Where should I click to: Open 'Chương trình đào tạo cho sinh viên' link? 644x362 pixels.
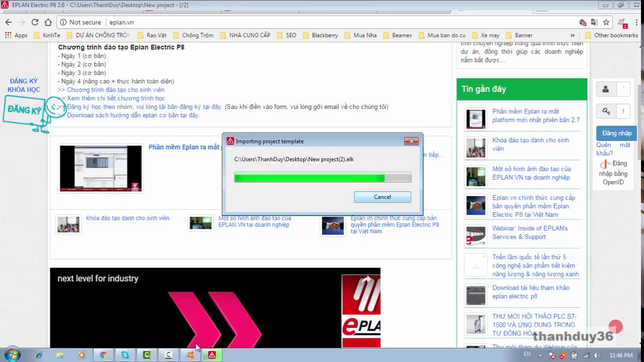116,89
